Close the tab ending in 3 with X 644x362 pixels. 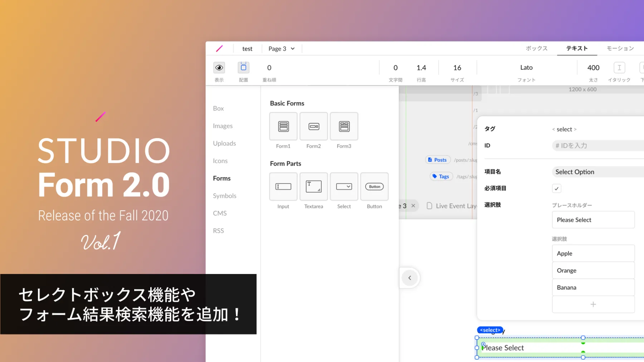[x=413, y=206]
